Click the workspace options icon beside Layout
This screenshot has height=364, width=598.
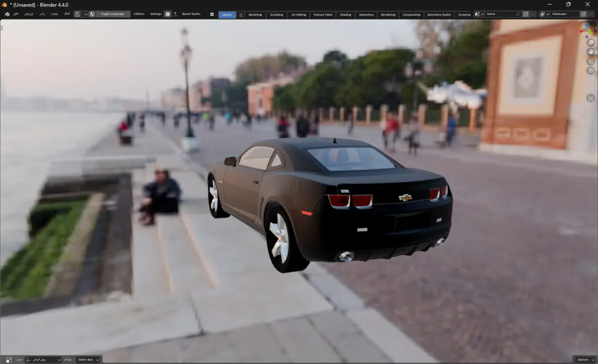(241, 15)
